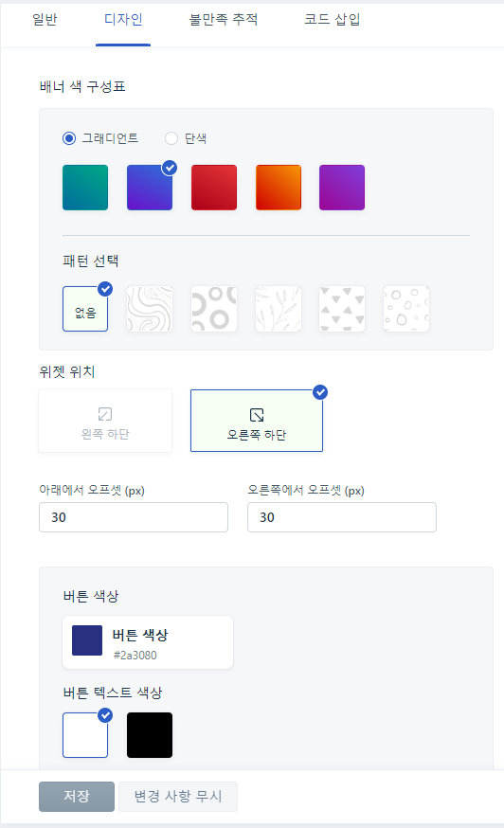The image size is (504, 828).
Task: Choose the large circles pattern
Action: 214,309
